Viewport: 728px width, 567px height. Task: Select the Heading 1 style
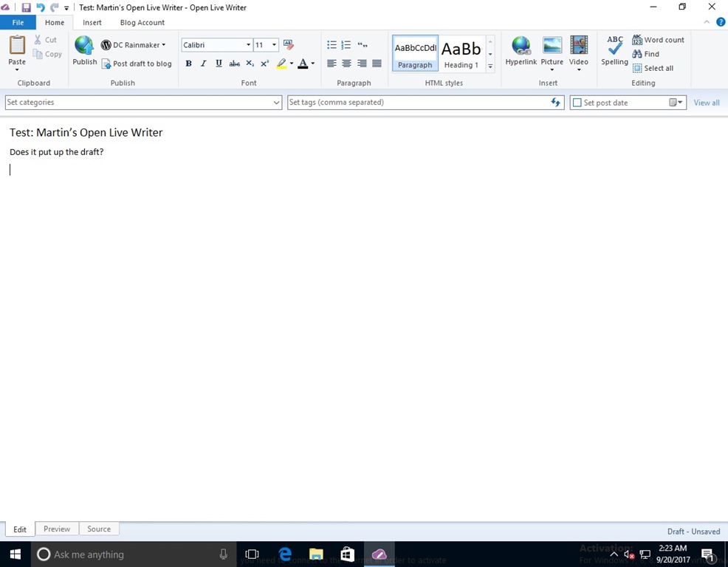(461, 53)
